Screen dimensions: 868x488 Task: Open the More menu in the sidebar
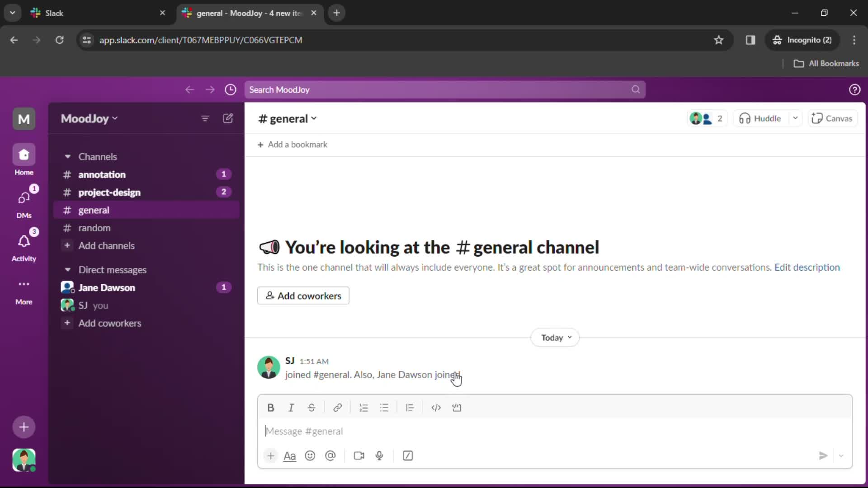(x=24, y=291)
